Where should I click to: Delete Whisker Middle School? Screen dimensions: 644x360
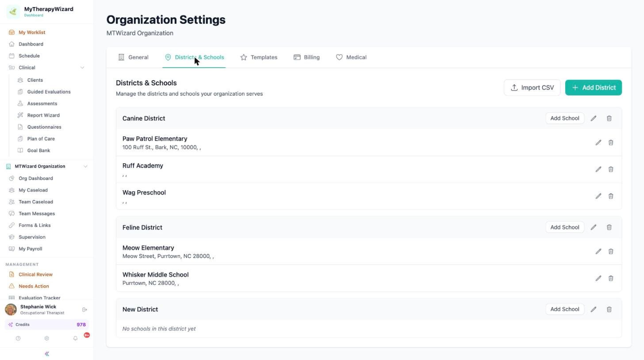coord(611,279)
